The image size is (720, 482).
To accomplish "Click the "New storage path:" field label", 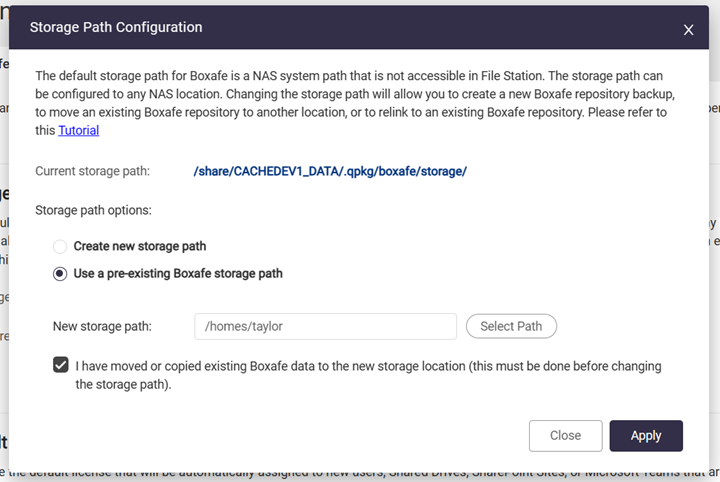I will 102,326.
